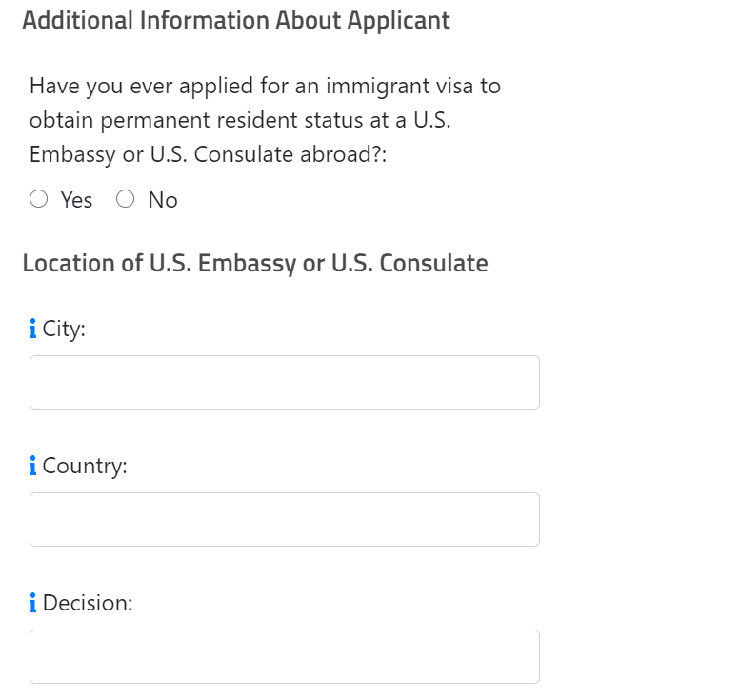This screenshot has height=700, width=739.
Task: Click the "Have you ever applied" question line
Action: pos(265,87)
